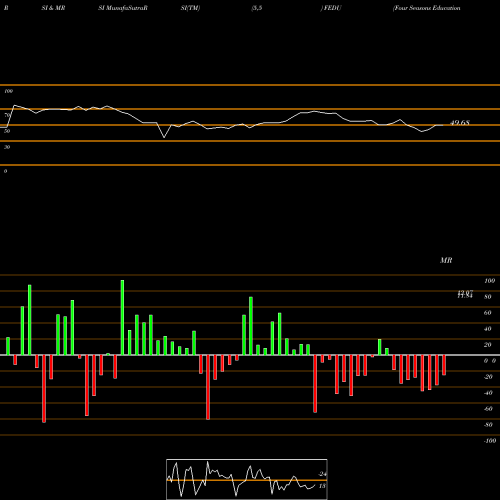This screenshot has height=500, width=500.
Task: Click the -60 label on MR axis
Action: coord(488,409)
